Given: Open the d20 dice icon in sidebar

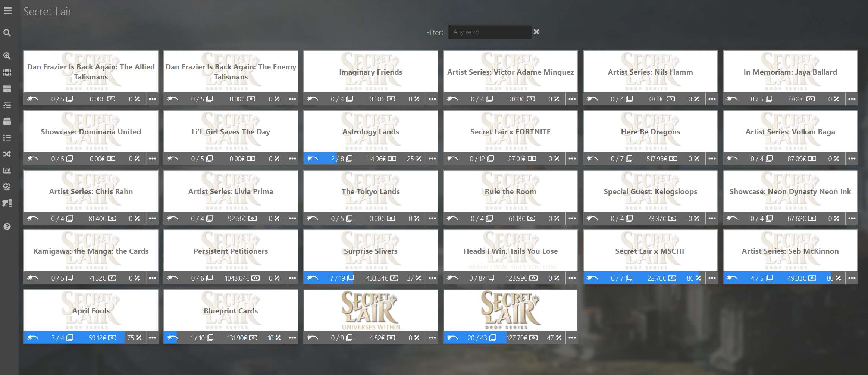Looking at the screenshot, I should point(7,187).
